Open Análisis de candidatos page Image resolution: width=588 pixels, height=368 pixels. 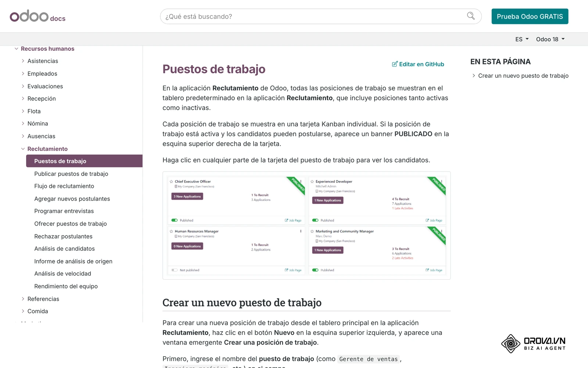[x=64, y=249]
